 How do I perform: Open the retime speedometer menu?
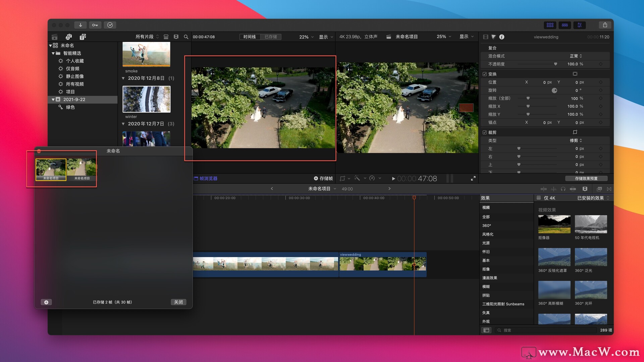(x=375, y=178)
